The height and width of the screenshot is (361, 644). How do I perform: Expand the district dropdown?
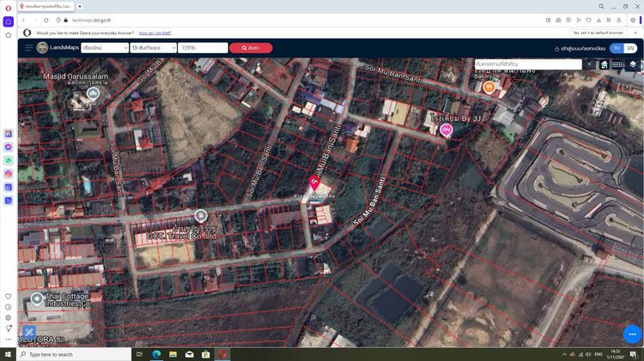click(154, 48)
